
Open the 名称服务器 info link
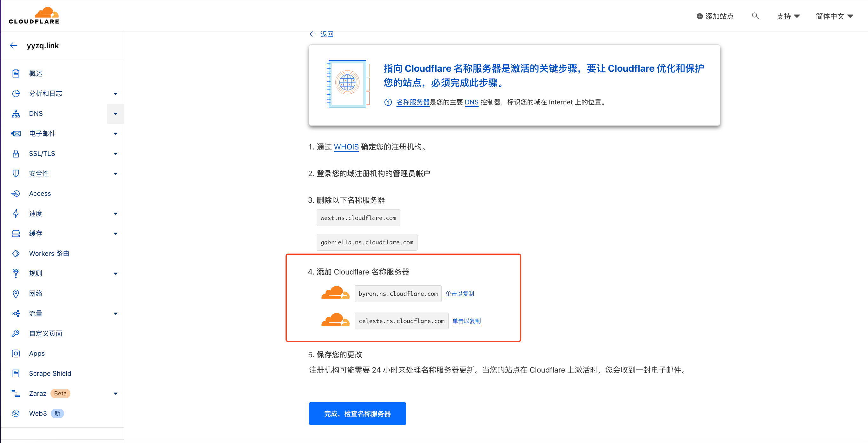pyautogui.click(x=413, y=102)
